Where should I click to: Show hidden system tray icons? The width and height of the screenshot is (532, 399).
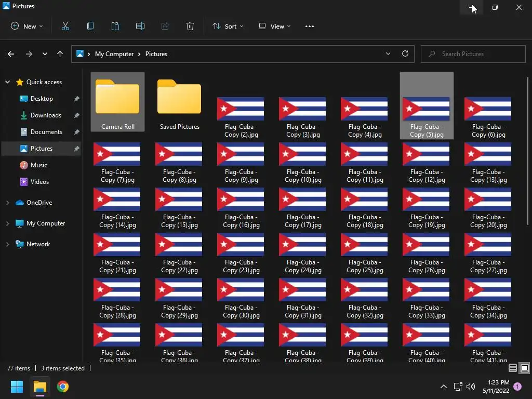pyautogui.click(x=444, y=387)
